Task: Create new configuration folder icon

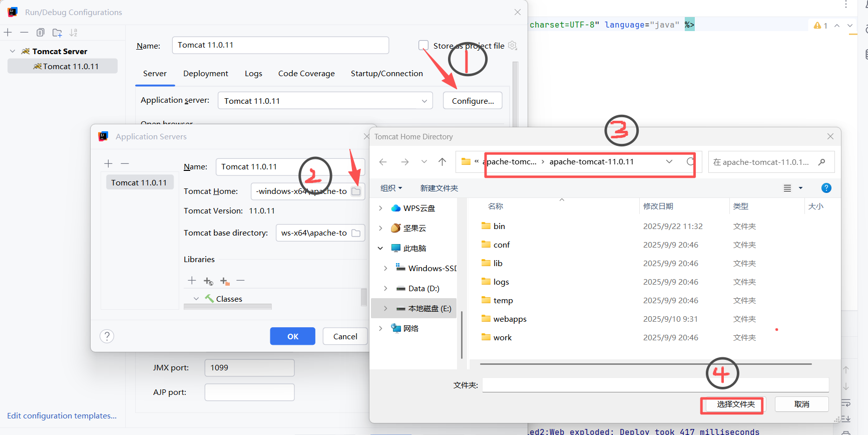Action: pyautogui.click(x=57, y=33)
